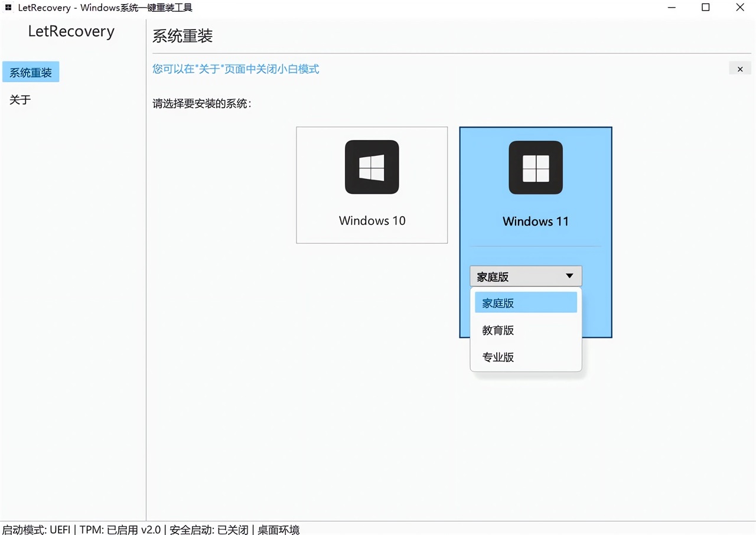Choose 教育版 from the edition list
This screenshot has height=535, width=756.
click(526, 330)
